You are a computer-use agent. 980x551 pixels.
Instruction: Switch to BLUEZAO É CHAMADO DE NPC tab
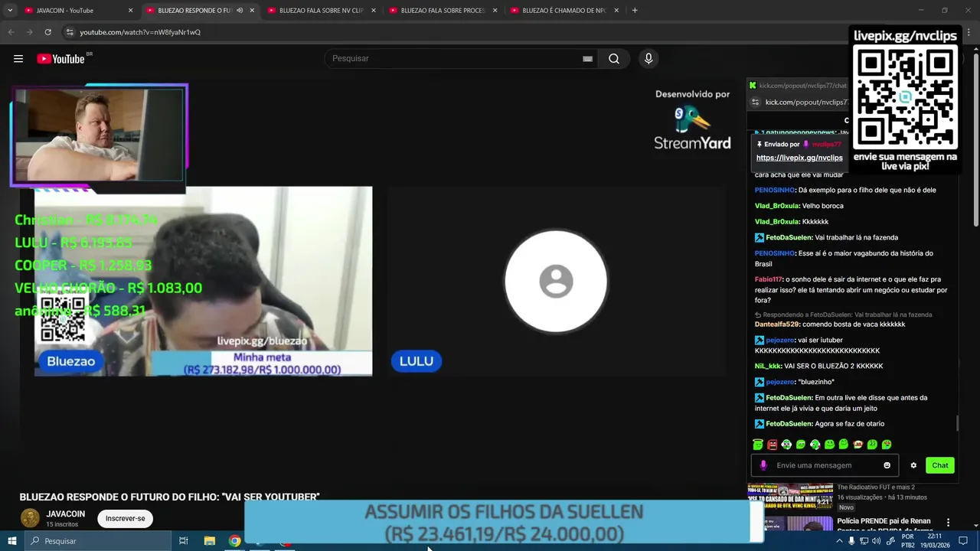pos(563,11)
